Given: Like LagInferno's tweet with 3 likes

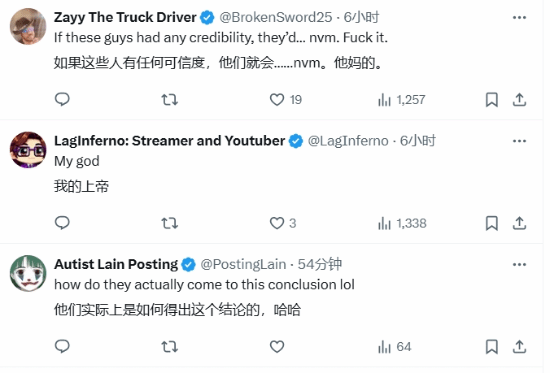Looking at the screenshot, I should (x=283, y=223).
